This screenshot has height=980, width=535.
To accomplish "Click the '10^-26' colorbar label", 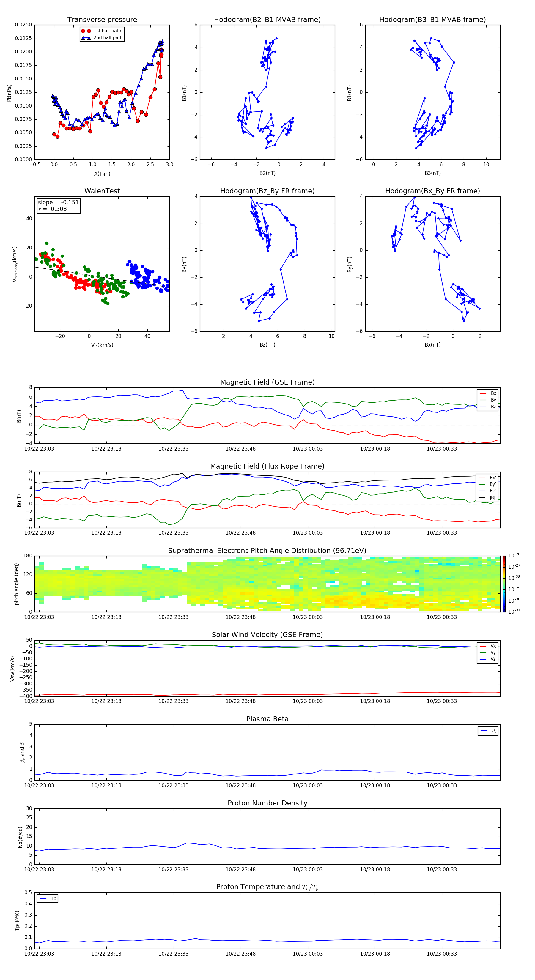I will tap(514, 555).
